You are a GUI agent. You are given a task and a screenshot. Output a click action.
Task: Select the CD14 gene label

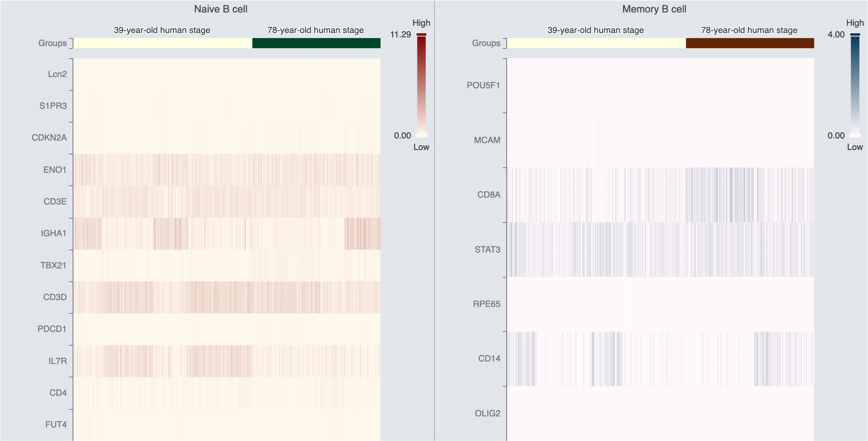pos(489,359)
